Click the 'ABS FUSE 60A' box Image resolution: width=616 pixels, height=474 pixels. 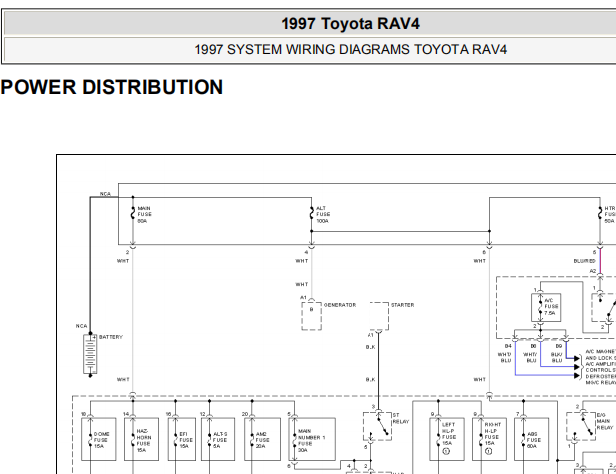532,439
